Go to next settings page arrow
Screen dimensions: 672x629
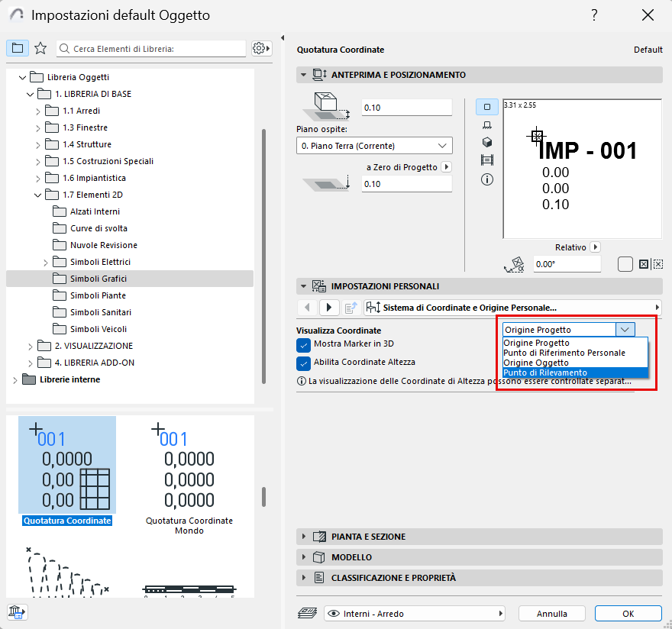[x=329, y=307]
